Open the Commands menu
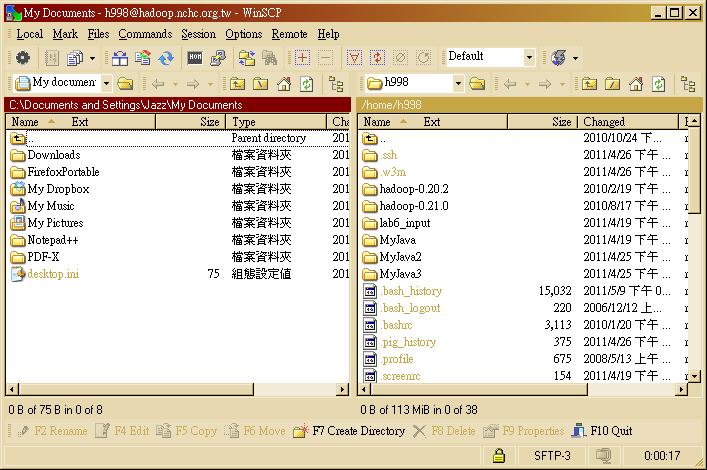 click(145, 34)
